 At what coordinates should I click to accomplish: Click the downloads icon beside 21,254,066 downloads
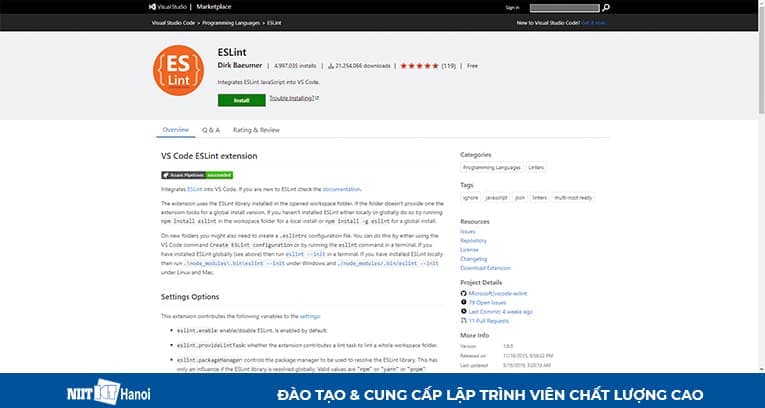coord(331,66)
